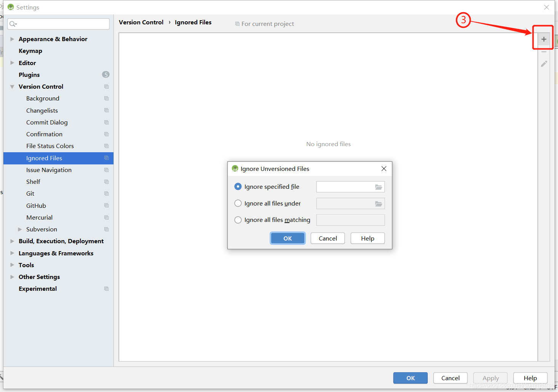Click the Add (+) icon to add ignored file
558x392 pixels.
(x=544, y=38)
